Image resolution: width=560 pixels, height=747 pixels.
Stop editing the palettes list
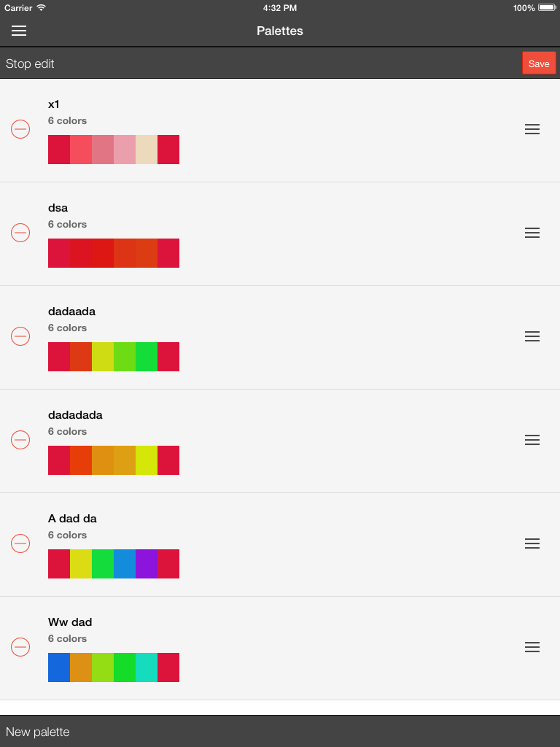30,63
